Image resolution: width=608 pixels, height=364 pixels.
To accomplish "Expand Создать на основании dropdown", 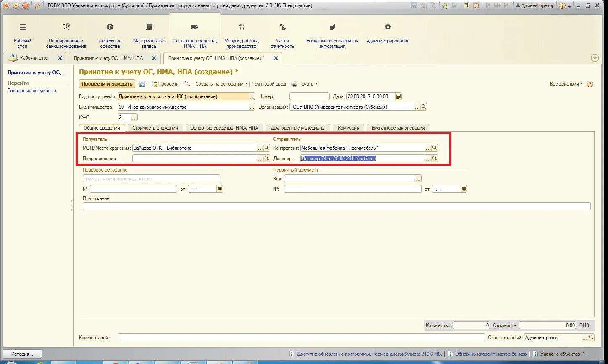I will pos(221,84).
